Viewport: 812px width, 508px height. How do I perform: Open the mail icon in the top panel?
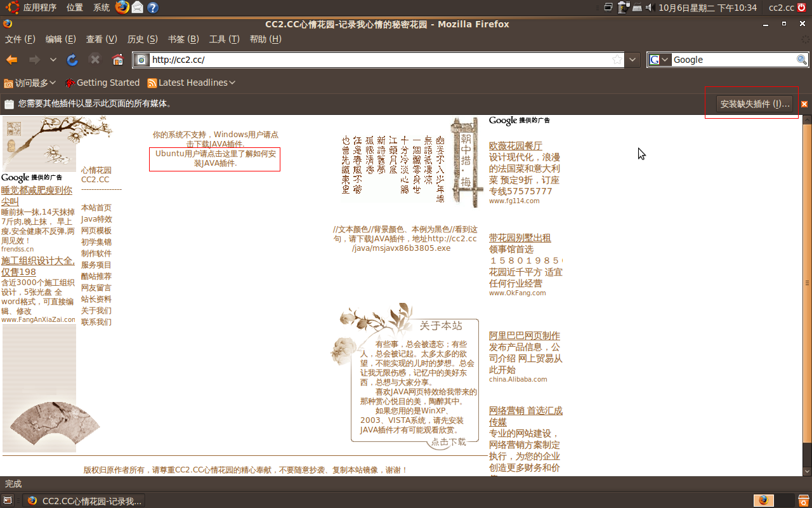pyautogui.click(x=137, y=8)
